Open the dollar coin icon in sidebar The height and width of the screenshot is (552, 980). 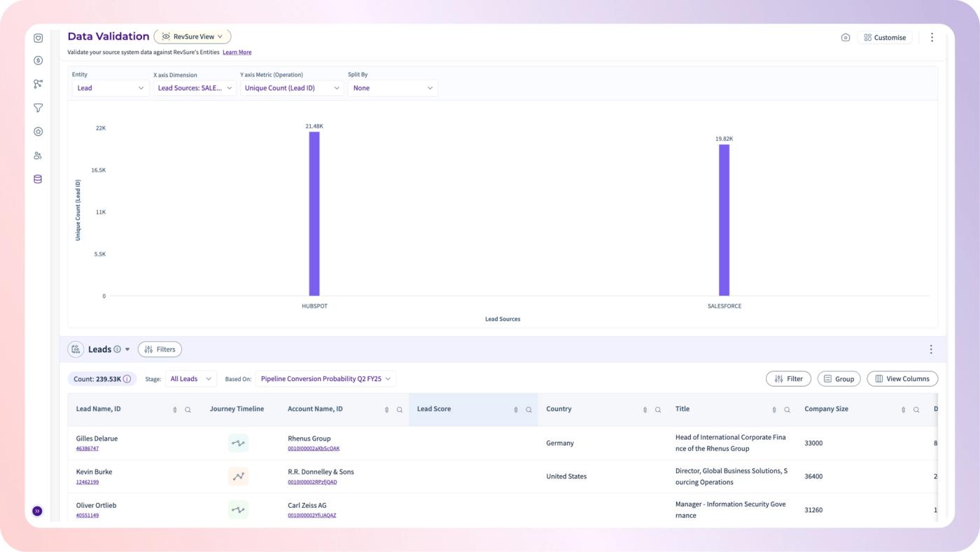pyautogui.click(x=38, y=60)
